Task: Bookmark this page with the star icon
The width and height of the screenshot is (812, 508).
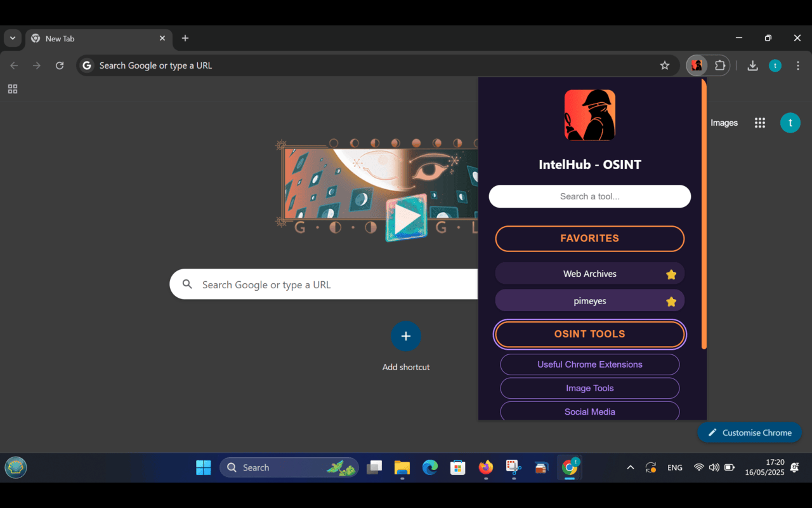Action: (x=664, y=65)
